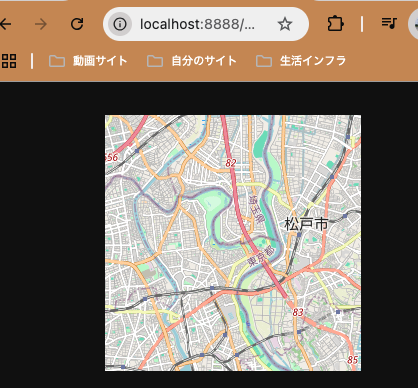Open the 生活インフラ bookmarks folder
This screenshot has height=388, width=418.
301,61
